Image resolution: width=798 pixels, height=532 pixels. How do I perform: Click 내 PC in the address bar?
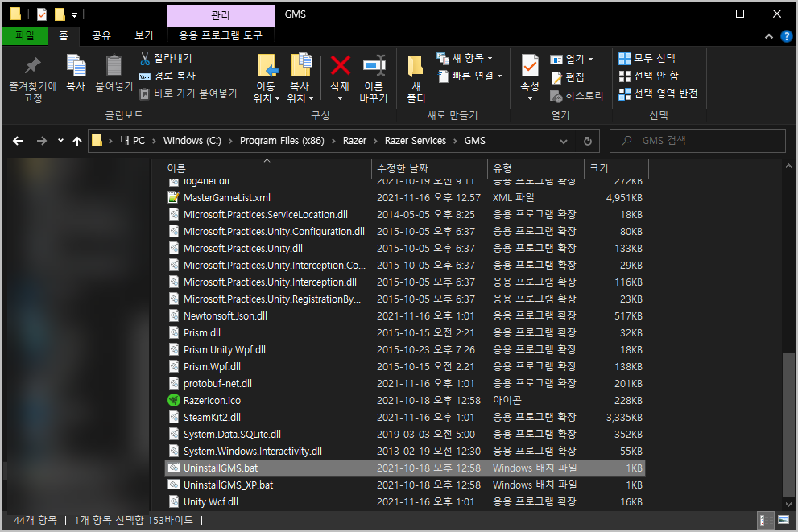click(133, 141)
